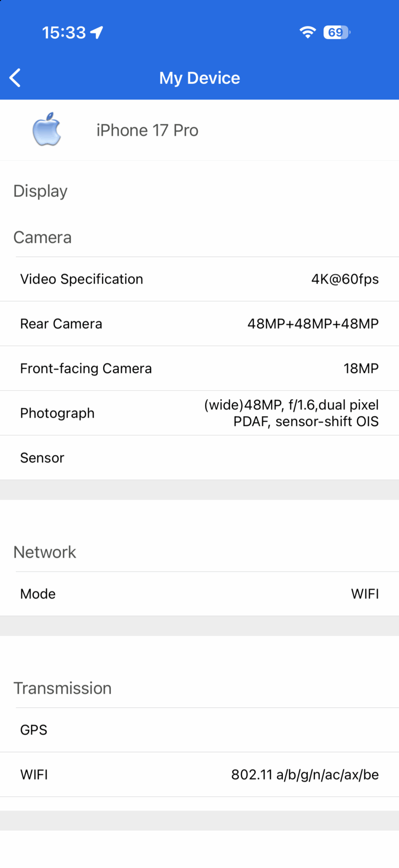Collapse the Transmission section header
Viewport: 399px width, 868px height.
(63, 688)
